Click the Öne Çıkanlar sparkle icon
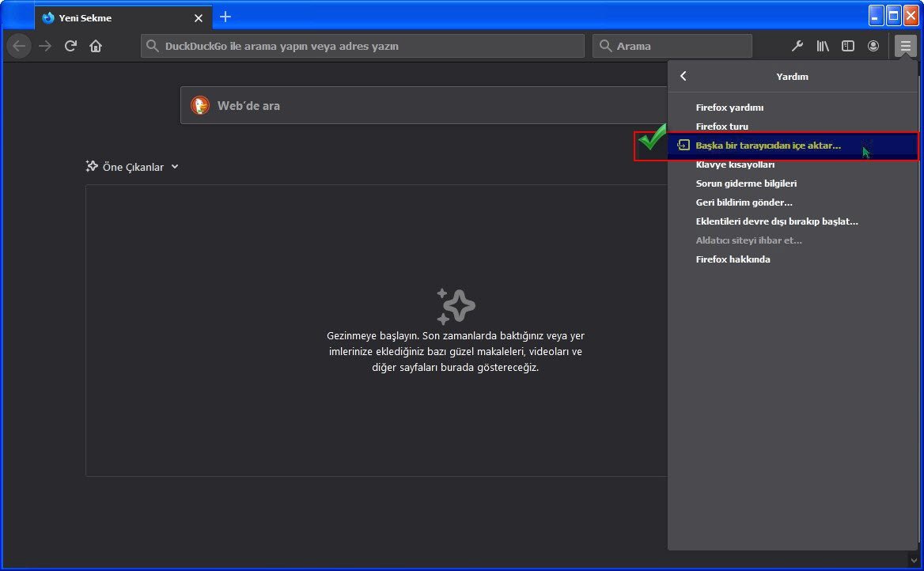The width and height of the screenshot is (924, 571). click(x=92, y=167)
